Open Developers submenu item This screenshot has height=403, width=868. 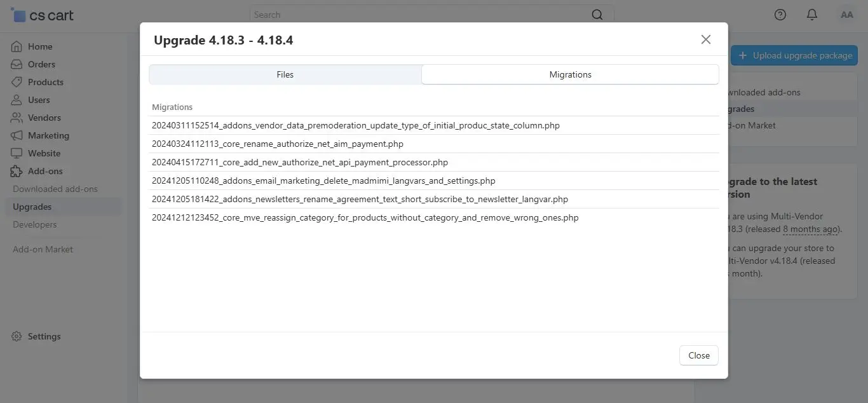pos(35,224)
